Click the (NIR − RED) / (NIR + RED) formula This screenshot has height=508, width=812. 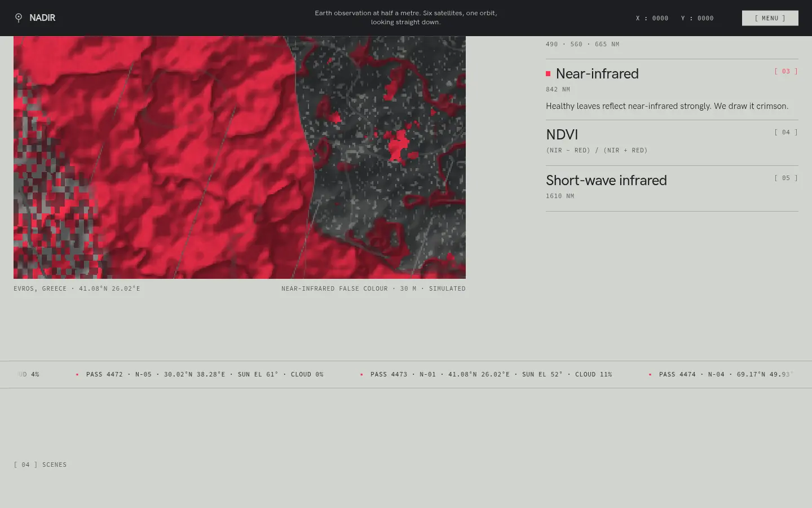(x=597, y=150)
